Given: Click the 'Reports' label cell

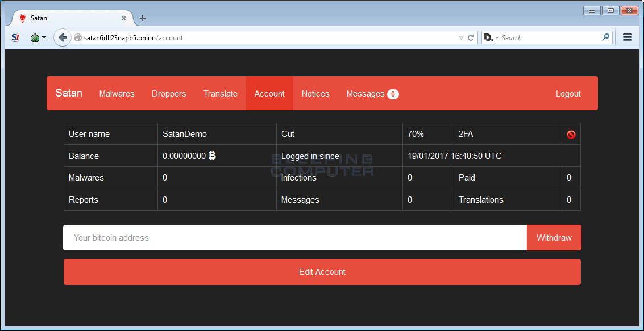Looking at the screenshot, I should (x=111, y=200).
